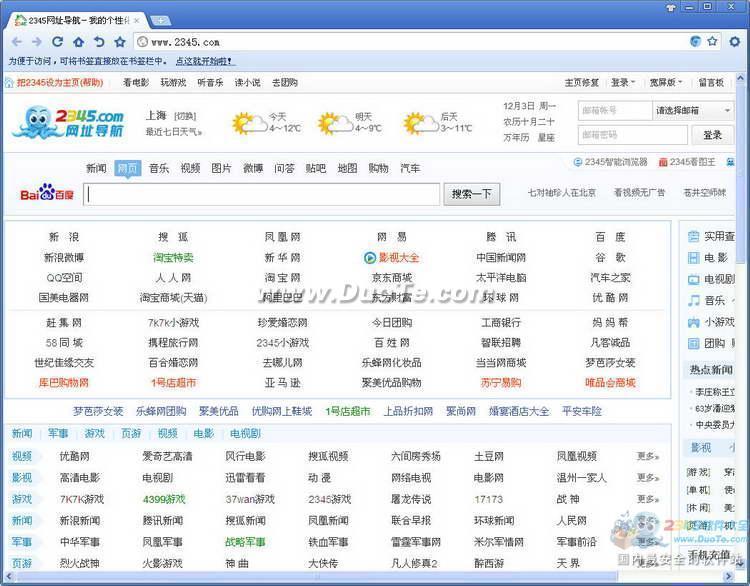Image resolution: width=750 pixels, height=586 pixels.
Task: Click the mailbox 登录 login button
Action: coord(712,135)
